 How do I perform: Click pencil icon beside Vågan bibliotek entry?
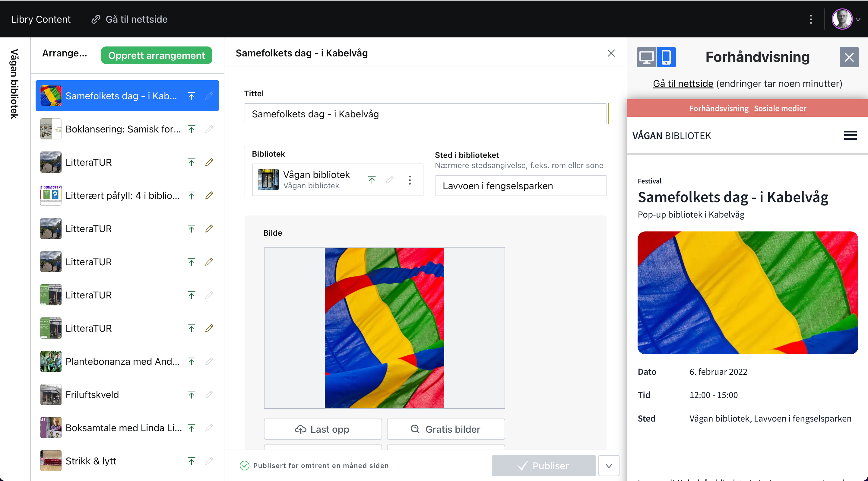click(390, 180)
